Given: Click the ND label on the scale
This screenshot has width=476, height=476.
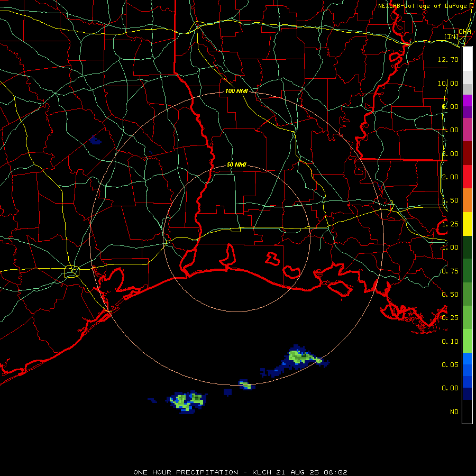Looking at the screenshot, I should (x=454, y=412).
